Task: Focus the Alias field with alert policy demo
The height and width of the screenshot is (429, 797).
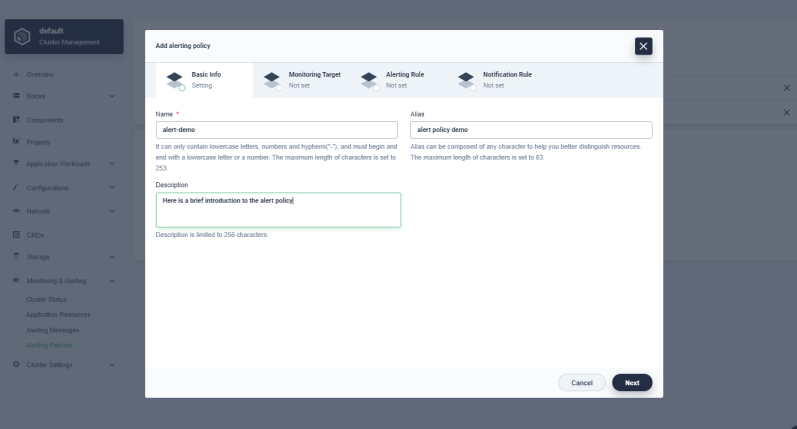Action: click(x=531, y=130)
